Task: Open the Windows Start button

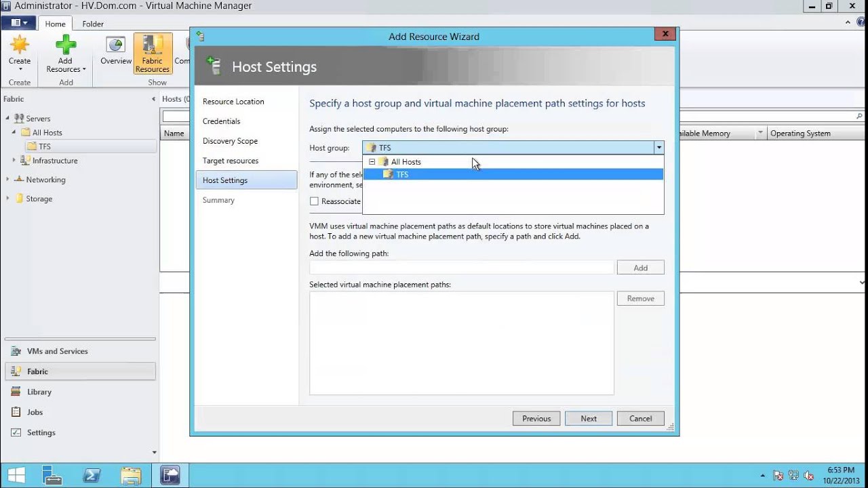Action: [16, 475]
